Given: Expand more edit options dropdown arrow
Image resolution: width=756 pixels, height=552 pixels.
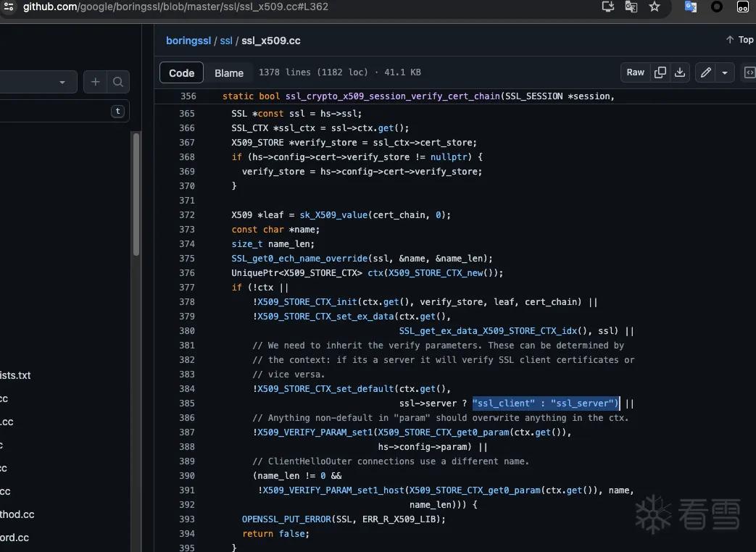Looking at the screenshot, I should coord(725,72).
